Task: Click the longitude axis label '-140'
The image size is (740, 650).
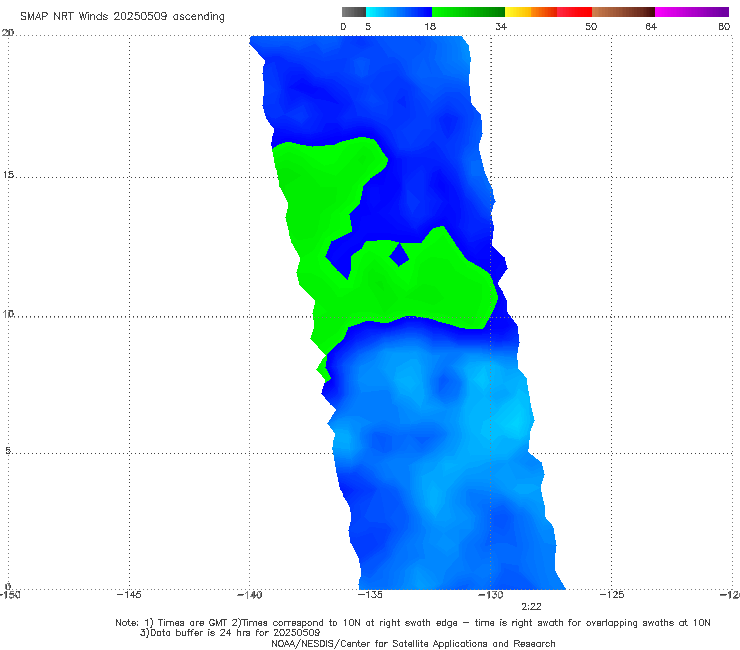Action: click(x=249, y=595)
